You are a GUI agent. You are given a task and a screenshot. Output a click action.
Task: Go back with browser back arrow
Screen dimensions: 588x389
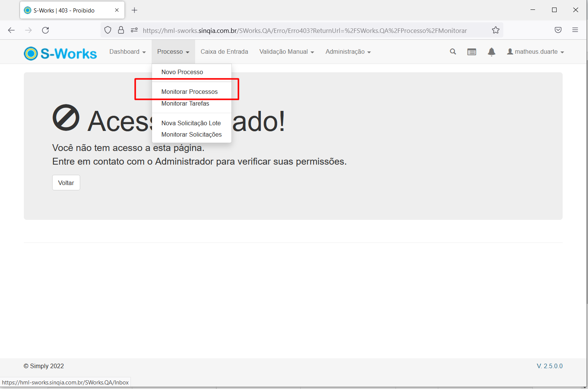(x=11, y=30)
